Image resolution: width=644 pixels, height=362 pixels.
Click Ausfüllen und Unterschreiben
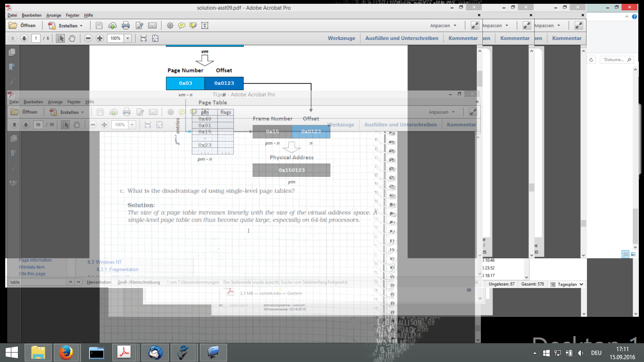[402, 38]
